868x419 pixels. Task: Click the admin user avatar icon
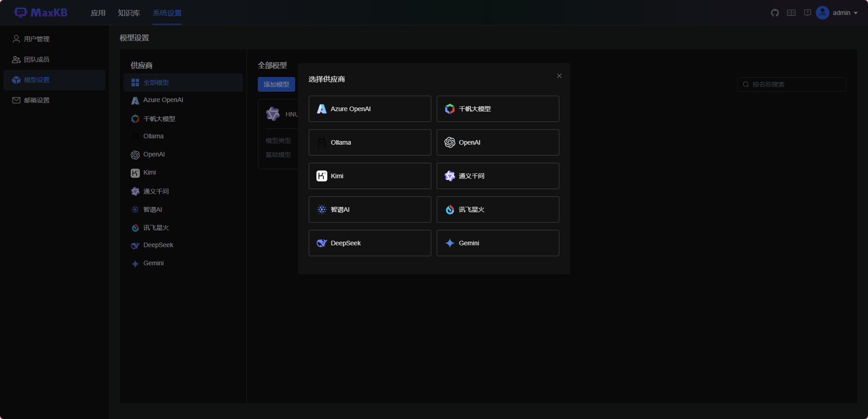tap(823, 13)
